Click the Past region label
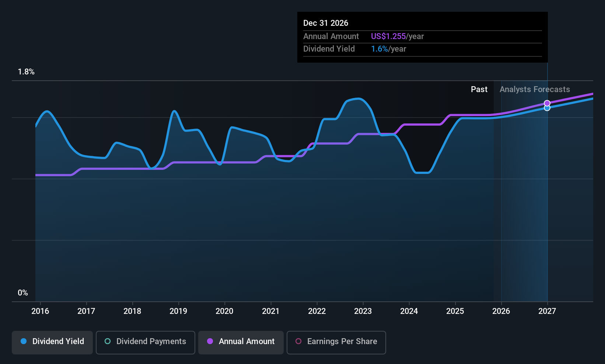 479,90
